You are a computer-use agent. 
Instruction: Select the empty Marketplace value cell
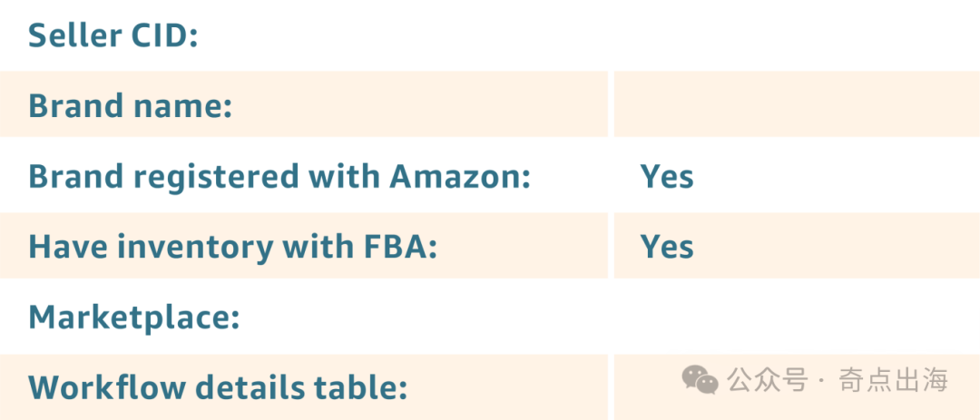coord(797,317)
